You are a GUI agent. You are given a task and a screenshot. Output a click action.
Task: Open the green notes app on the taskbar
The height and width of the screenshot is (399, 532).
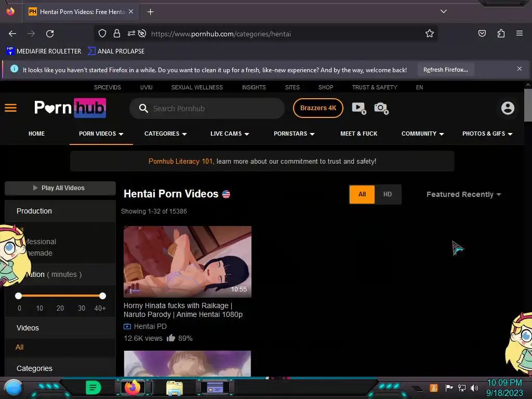(94, 388)
